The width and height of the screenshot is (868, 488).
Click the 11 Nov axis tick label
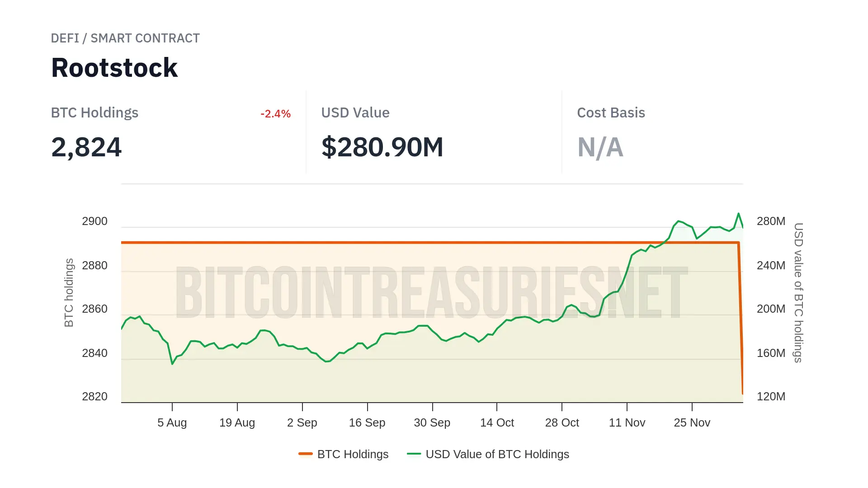[627, 423]
